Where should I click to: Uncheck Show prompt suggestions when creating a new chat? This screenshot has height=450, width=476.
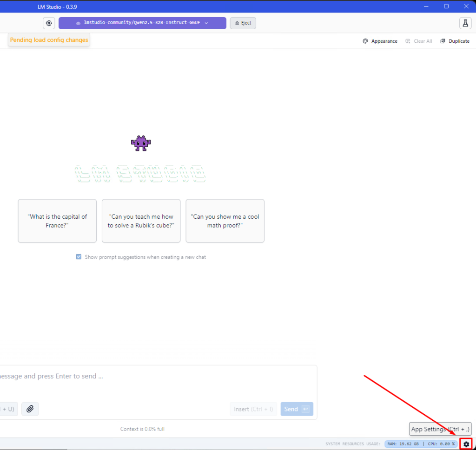[79, 257]
